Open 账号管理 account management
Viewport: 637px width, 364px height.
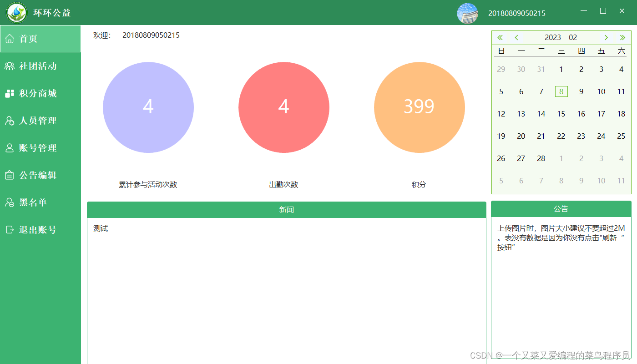point(38,148)
